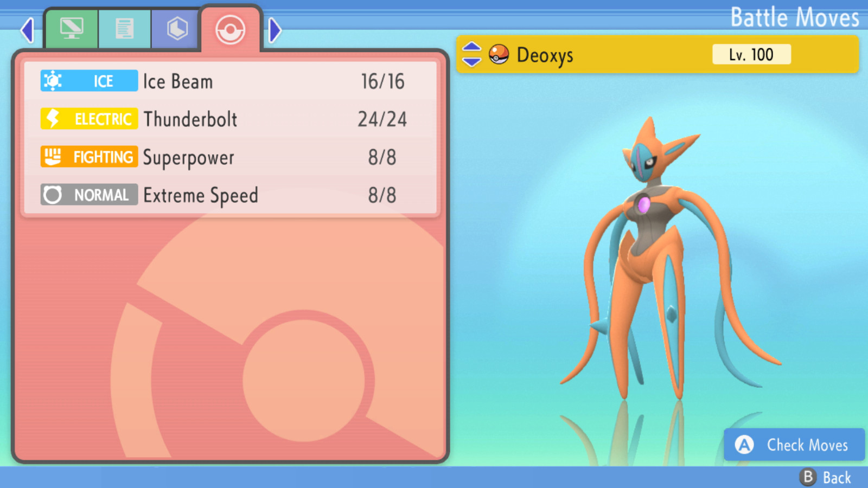Click the right arrow to next summary tab
This screenshot has width=868, height=488.
pos(275,30)
